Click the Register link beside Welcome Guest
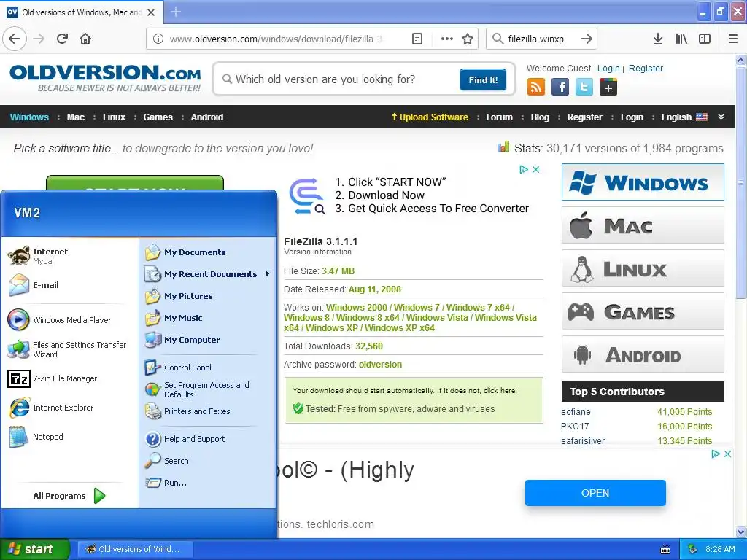This screenshot has width=747, height=560. tap(646, 69)
